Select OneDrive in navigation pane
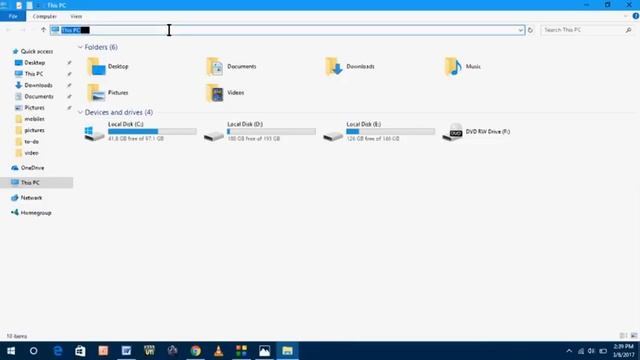The image size is (640, 360). tap(32, 168)
